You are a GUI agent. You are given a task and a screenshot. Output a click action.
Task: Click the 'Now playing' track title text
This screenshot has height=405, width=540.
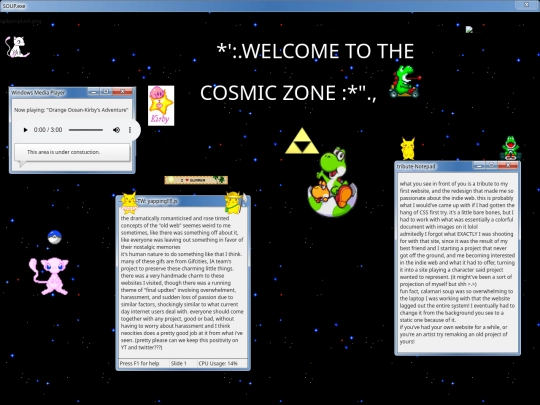tap(71, 110)
